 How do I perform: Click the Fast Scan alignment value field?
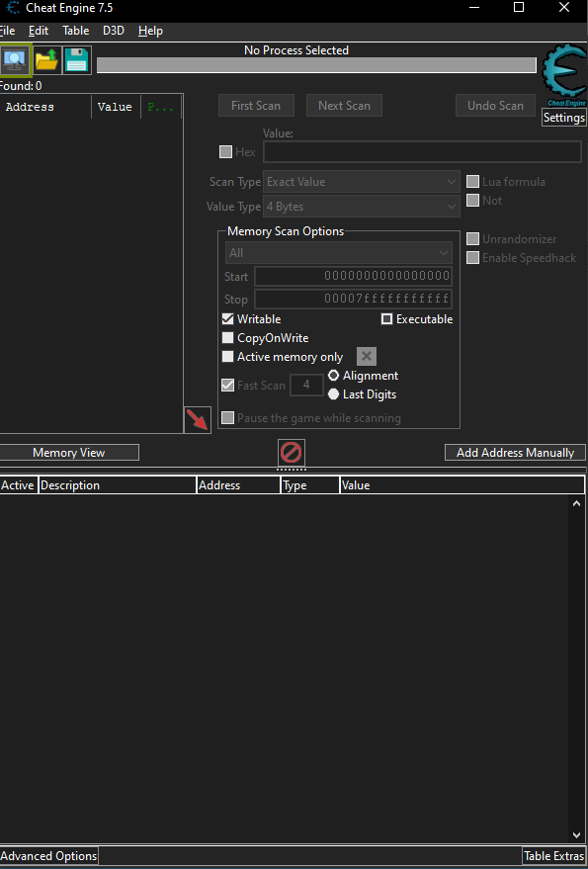306,386
